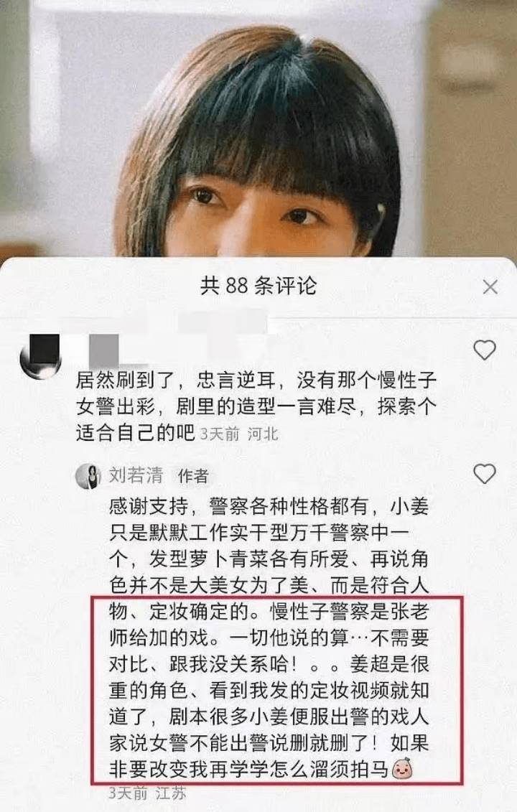Tap the comment line starting 居然刷到了
The width and height of the screenshot is (517, 812).
click(x=256, y=380)
